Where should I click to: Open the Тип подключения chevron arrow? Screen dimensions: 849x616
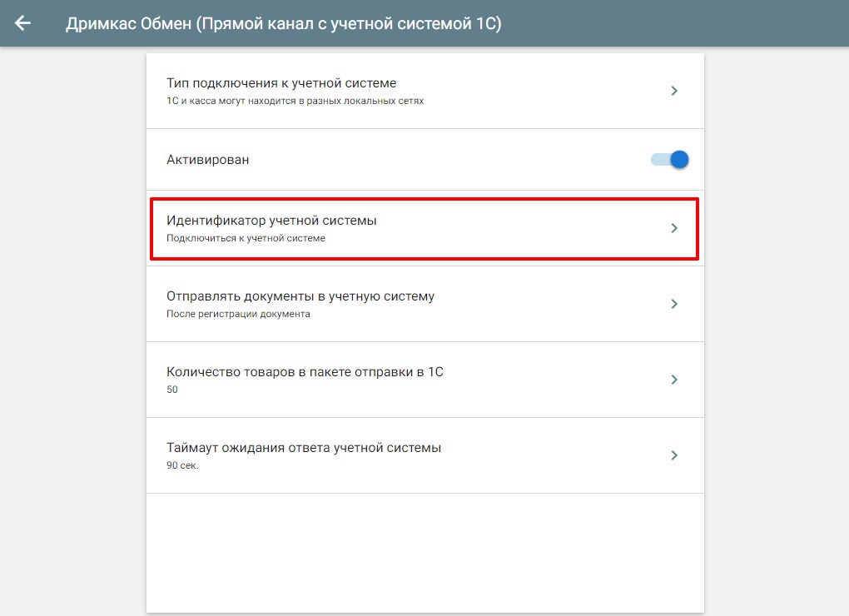point(674,91)
